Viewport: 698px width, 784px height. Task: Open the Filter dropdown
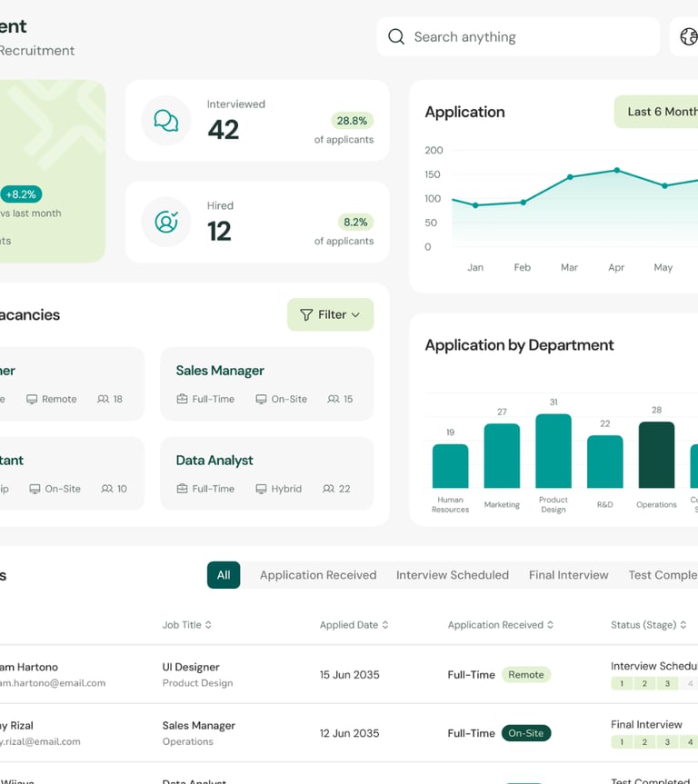pyautogui.click(x=330, y=314)
